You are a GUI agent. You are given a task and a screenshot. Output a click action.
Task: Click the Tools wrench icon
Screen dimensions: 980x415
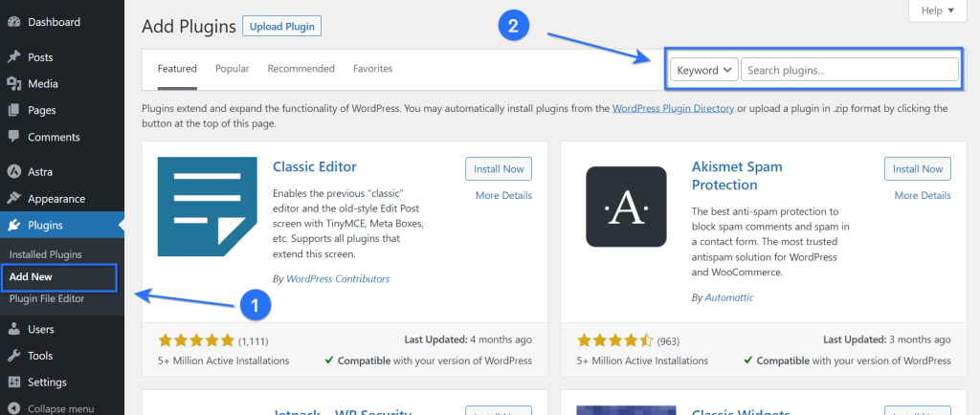[14, 356]
